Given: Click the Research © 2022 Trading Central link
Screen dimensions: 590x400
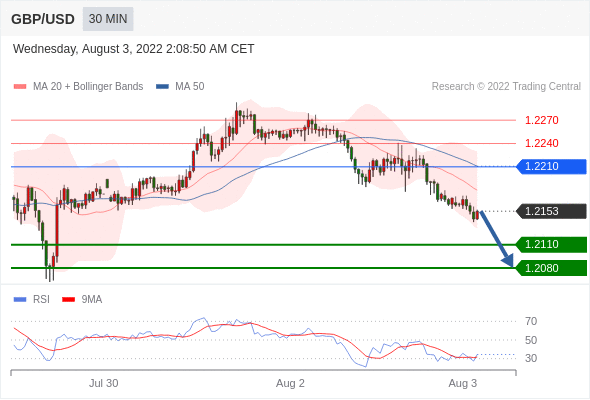Looking at the screenshot, I should click(506, 87).
